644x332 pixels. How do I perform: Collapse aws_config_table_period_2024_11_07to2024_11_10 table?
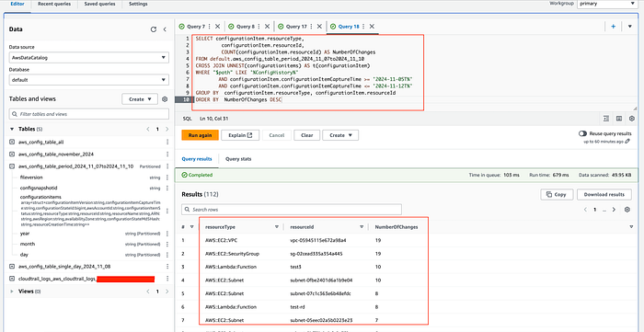click(x=11, y=166)
